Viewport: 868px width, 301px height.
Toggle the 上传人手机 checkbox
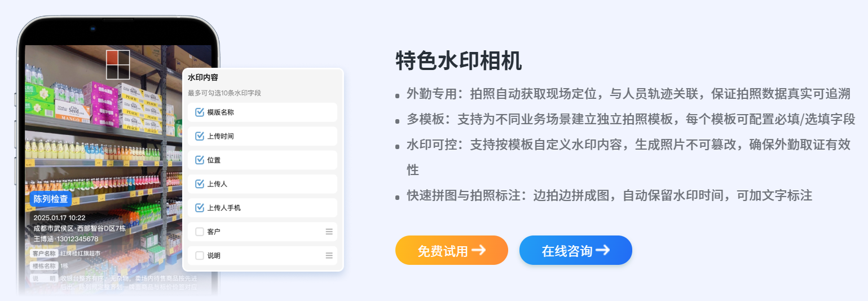coord(199,208)
